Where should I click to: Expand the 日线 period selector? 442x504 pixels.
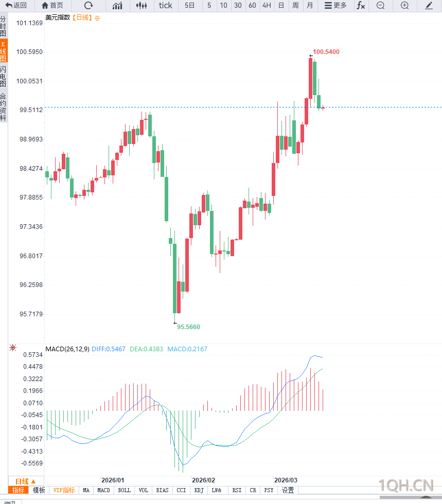[x=24, y=481]
